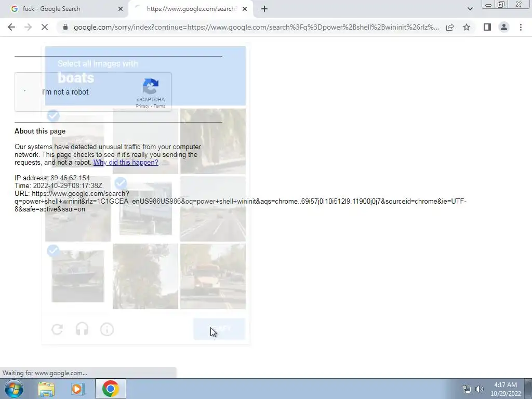Image resolution: width=532 pixels, height=399 pixels.
Task: Go back to the previous page
Action: click(11, 27)
